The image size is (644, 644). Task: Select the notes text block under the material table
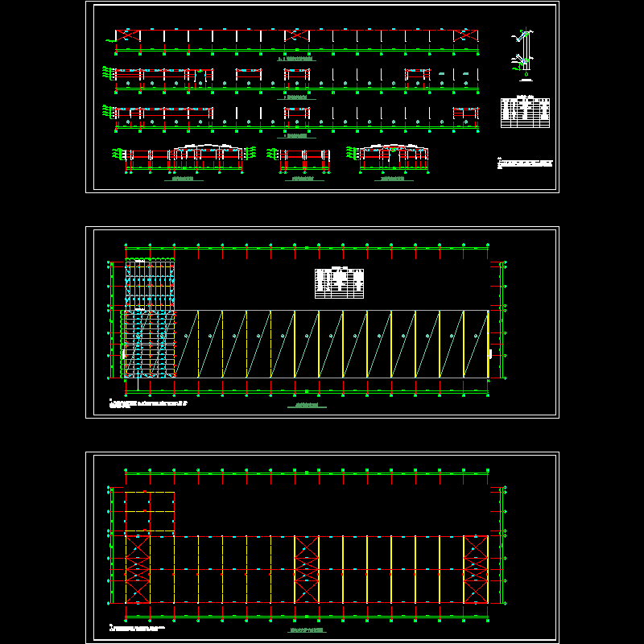[526, 163]
